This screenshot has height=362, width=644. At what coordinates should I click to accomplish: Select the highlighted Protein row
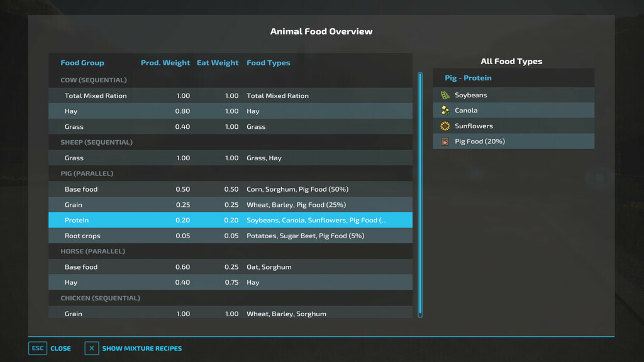pyautogui.click(x=230, y=221)
